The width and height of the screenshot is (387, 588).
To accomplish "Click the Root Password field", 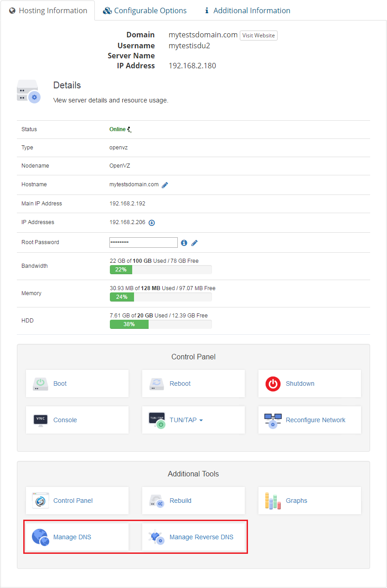I will [x=144, y=242].
